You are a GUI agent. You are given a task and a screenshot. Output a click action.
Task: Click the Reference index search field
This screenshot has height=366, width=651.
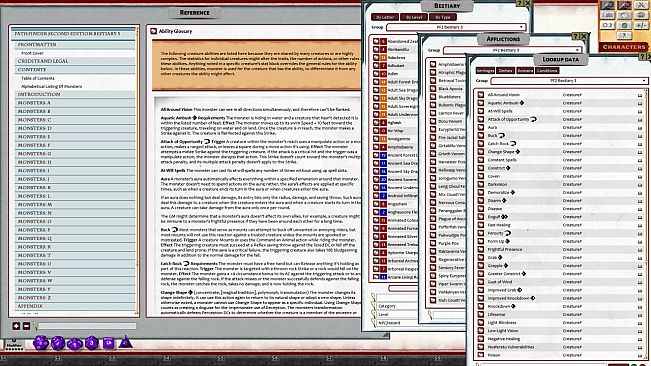click(x=86, y=326)
